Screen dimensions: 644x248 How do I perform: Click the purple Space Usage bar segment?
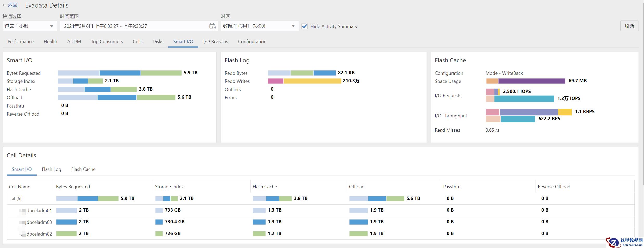tap(531, 81)
